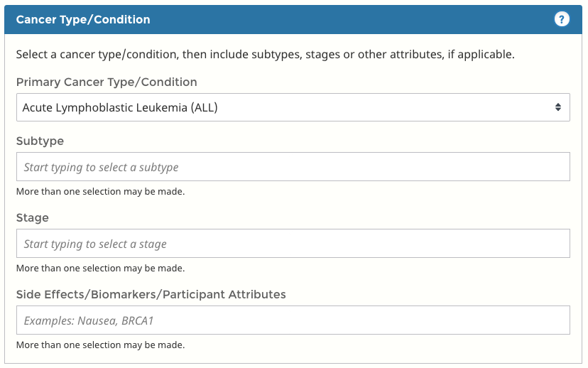The width and height of the screenshot is (588, 368).
Task: Click the helper text below the Subtype field
Action: 100,192
